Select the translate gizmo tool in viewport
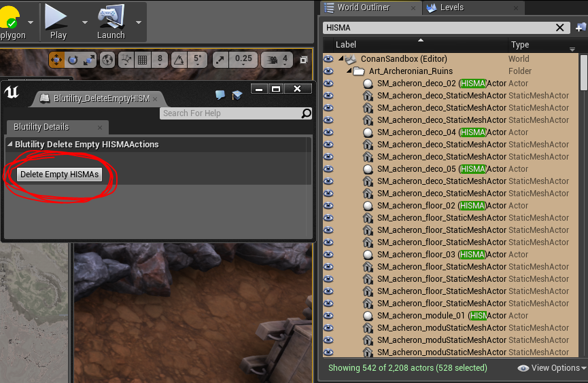The image size is (588, 383). tap(56, 60)
